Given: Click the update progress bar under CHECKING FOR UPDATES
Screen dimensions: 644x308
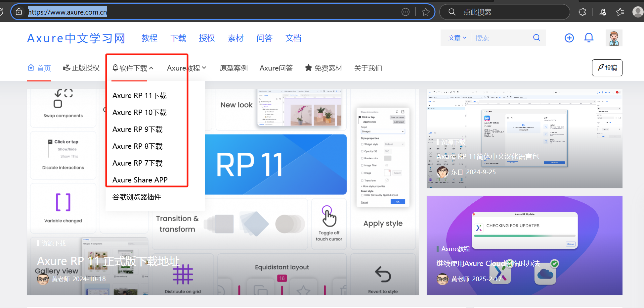Looking at the screenshot, I should point(524,236).
